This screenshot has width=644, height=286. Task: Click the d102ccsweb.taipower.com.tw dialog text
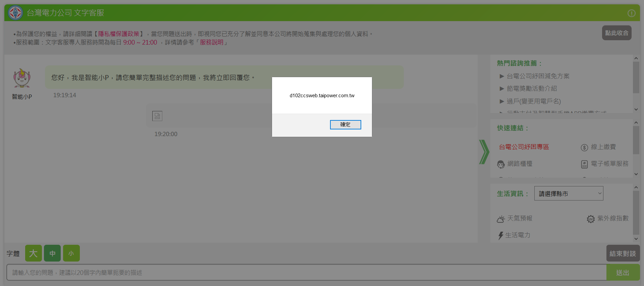coord(322,96)
